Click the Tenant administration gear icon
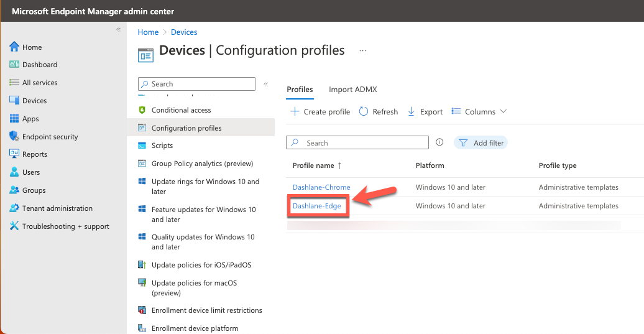644x334 pixels. 14,208
